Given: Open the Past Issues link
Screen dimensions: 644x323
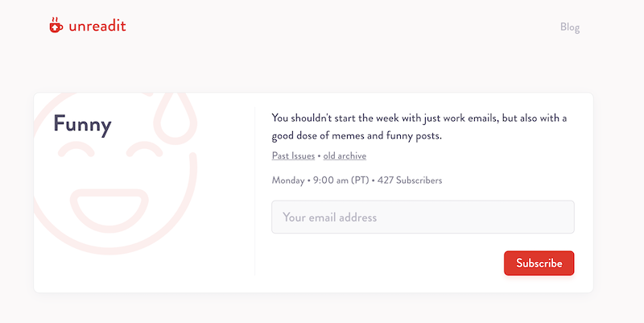Looking at the screenshot, I should (x=293, y=155).
